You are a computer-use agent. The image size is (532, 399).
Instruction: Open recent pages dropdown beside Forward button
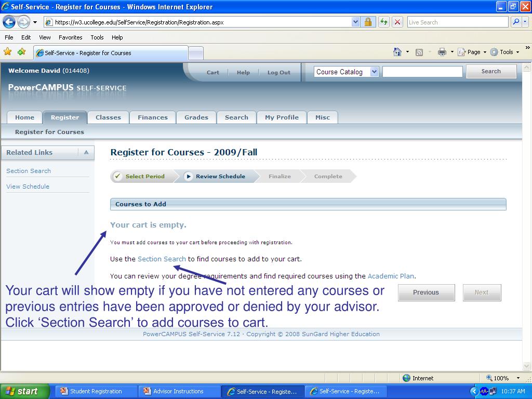tap(35, 22)
